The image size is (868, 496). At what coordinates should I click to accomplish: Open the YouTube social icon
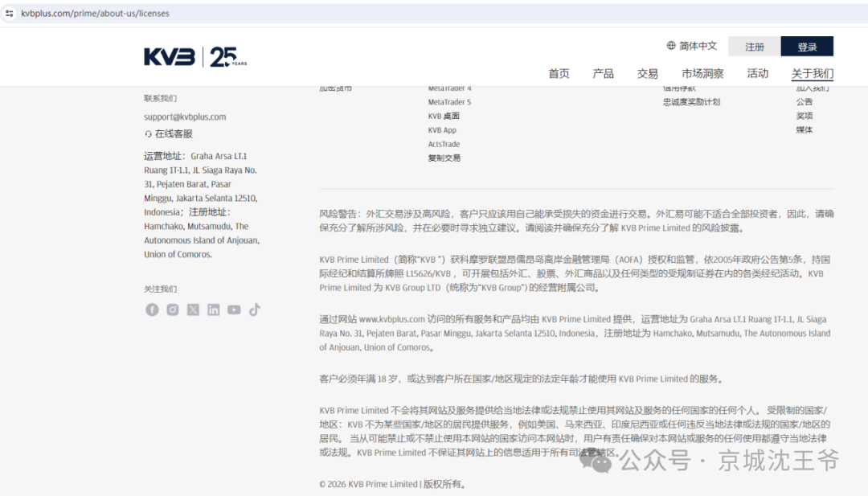tap(234, 309)
